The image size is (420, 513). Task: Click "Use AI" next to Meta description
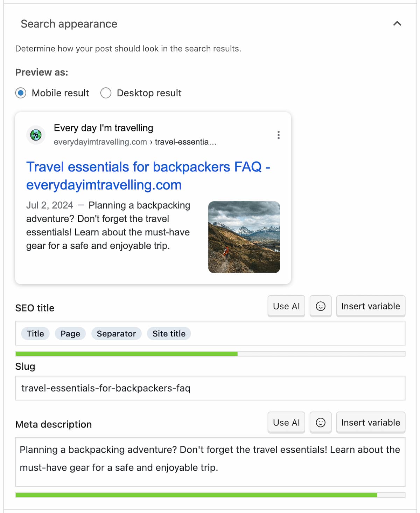click(x=286, y=422)
